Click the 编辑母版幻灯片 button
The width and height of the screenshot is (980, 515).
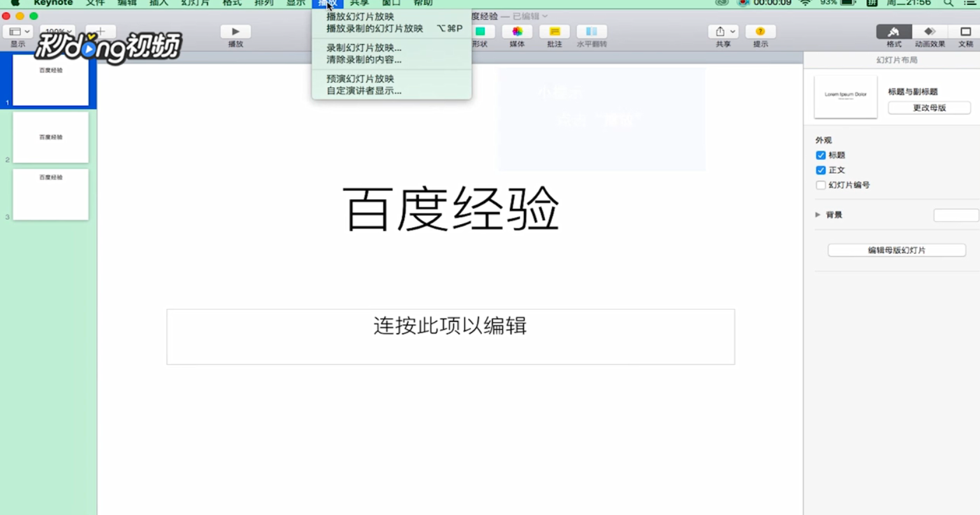tap(897, 250)
